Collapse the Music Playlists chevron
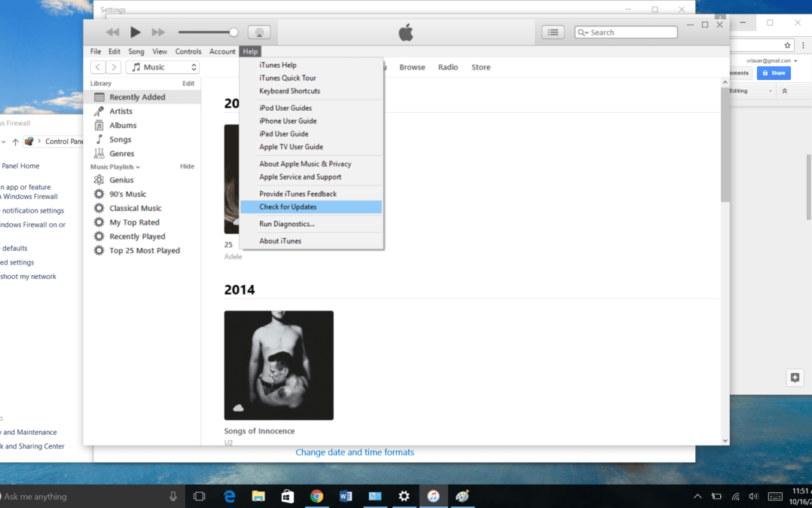This screenshot has height=508, width=812. click(x=138, y=167)
